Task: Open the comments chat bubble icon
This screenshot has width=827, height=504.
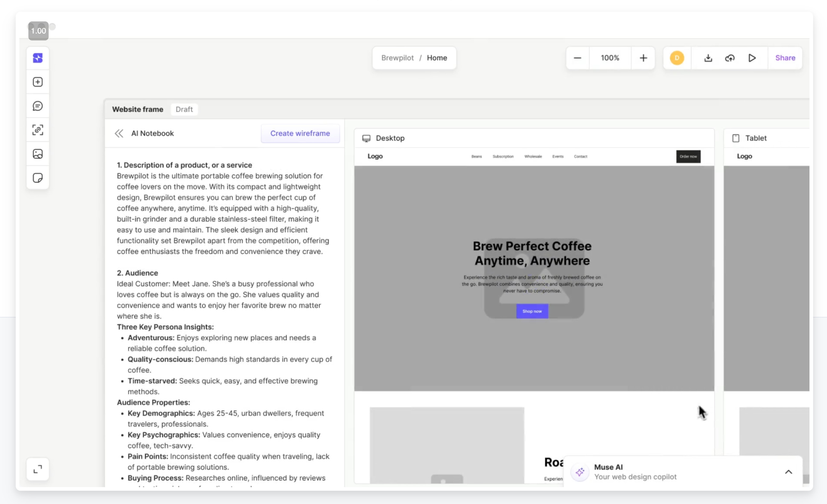Action: click(37, 106)
